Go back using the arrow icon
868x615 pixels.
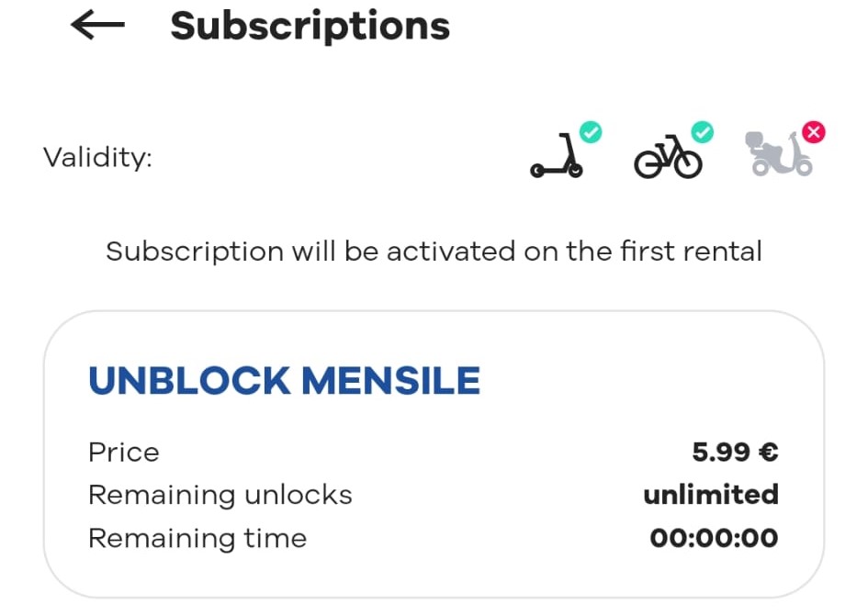(x=98, y=25)
